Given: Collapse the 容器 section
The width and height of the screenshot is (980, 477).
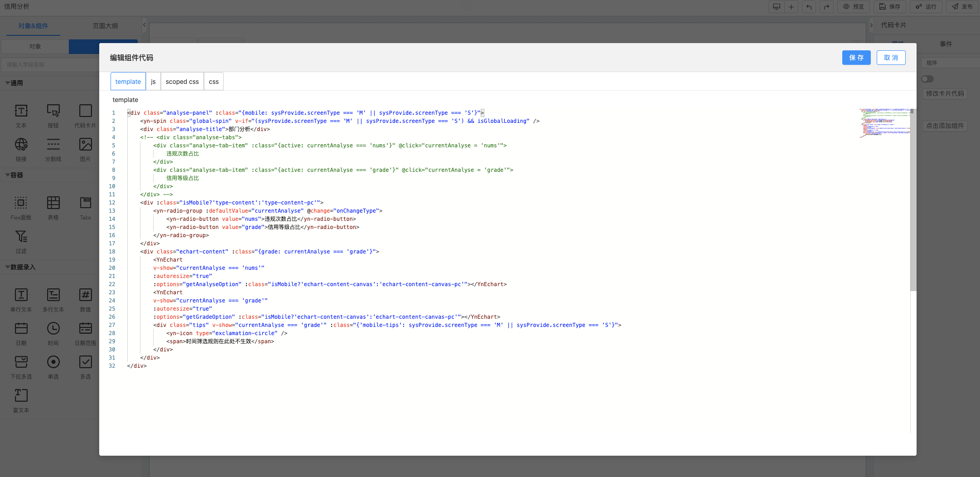Looking at the screenshot, I should click(x=8, y=175).
